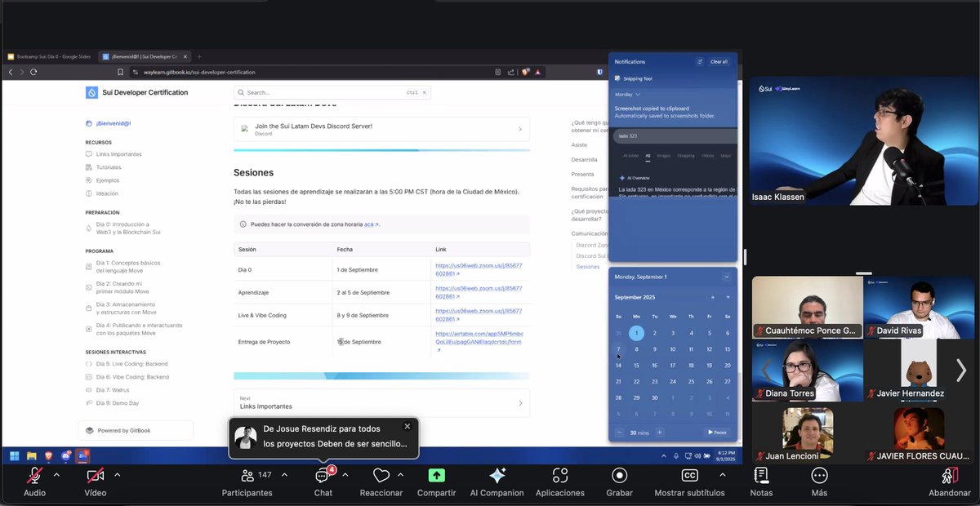
Task: Select Diana Torres video tile
Action: pyautogui.click(x=807, y=370)
